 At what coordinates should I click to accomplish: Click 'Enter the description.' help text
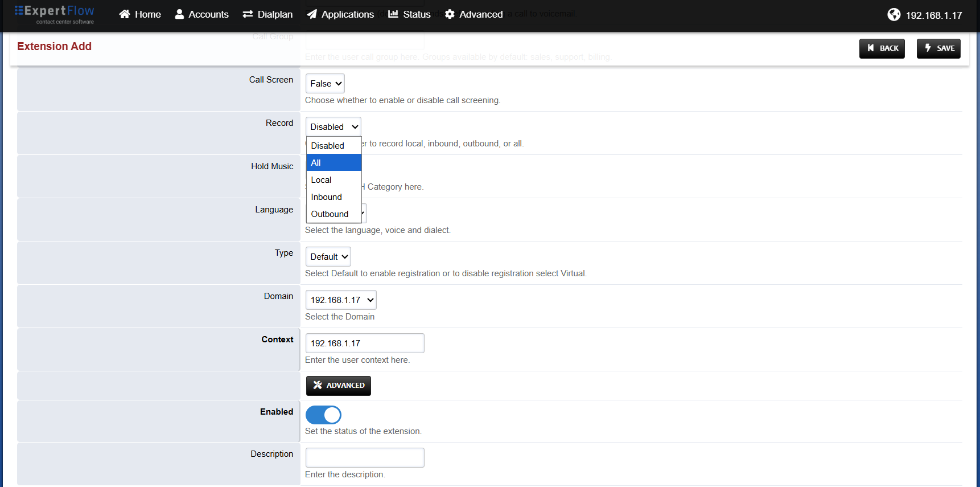[x=345, y=474]
